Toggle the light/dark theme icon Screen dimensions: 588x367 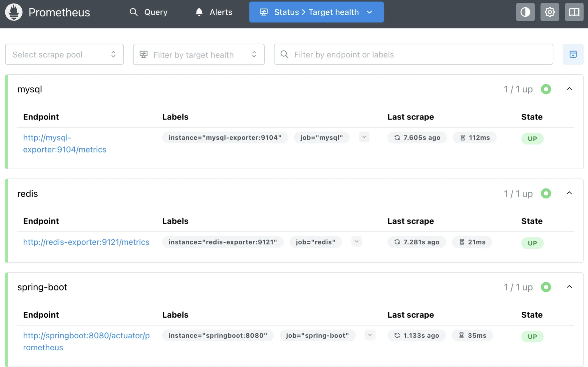525,12
